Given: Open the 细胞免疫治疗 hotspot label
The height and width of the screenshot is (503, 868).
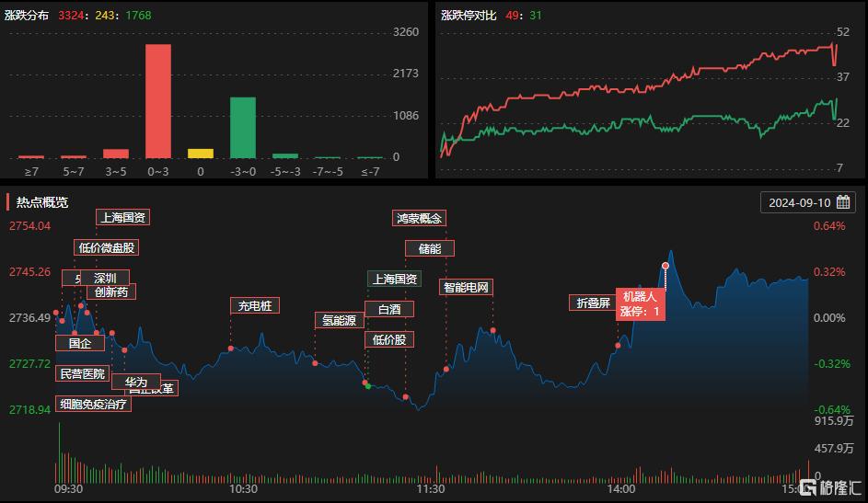Looking at the screenshot, I should (x=93, y=404).
